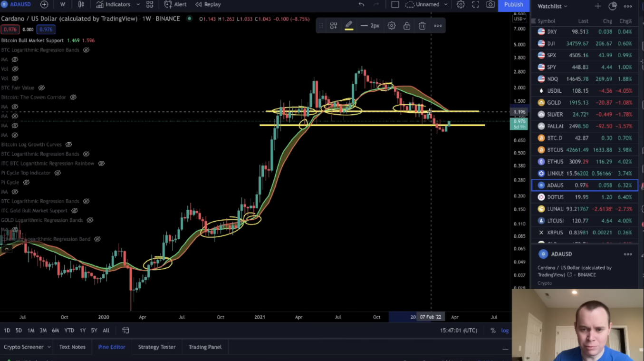Select SPX in the watchlist
644x361 pixels.
[585, 55]
